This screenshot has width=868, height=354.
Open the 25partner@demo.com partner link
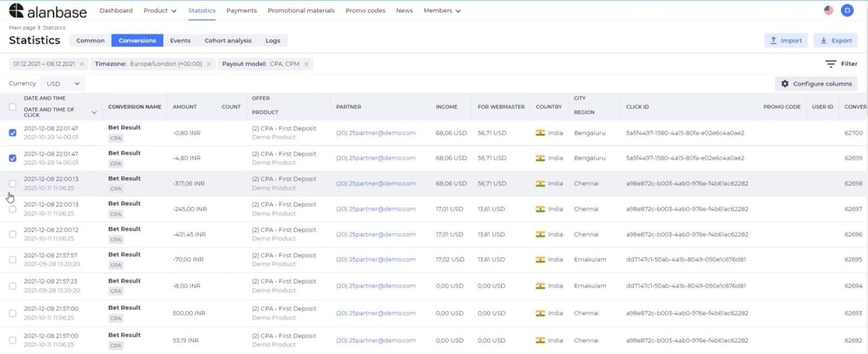click(376, 132)
